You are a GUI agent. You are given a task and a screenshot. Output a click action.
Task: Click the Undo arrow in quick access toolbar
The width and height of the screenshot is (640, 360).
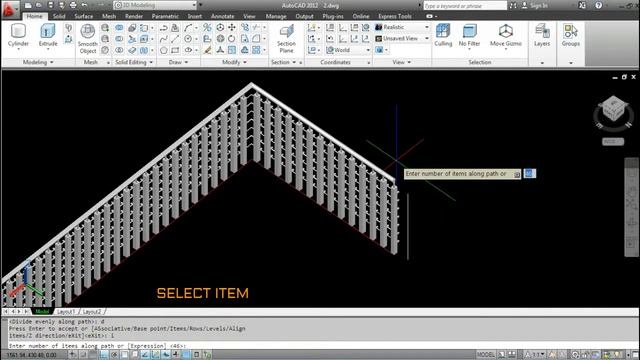(84, 5)
